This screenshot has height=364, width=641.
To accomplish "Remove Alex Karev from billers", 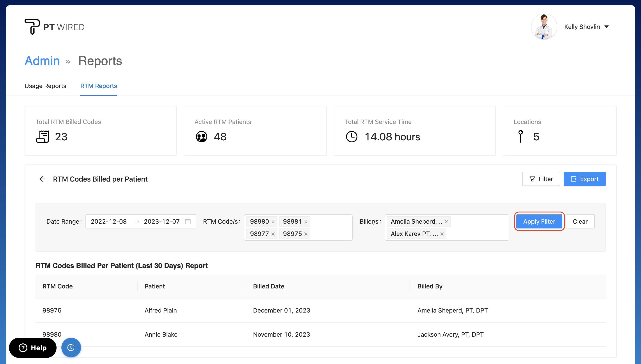I will (x=442, y=234).
